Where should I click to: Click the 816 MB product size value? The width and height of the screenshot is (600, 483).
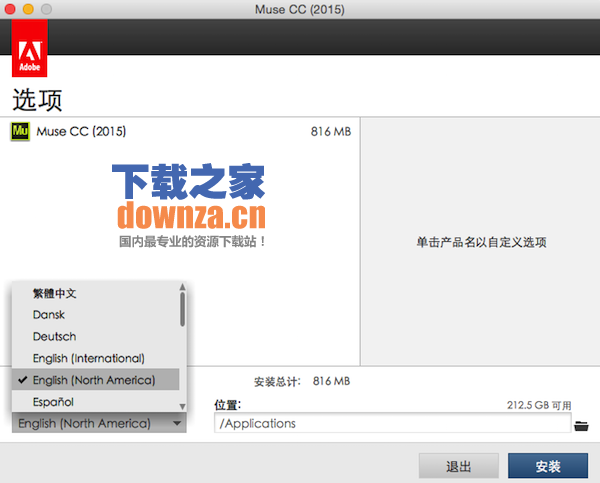331,132
